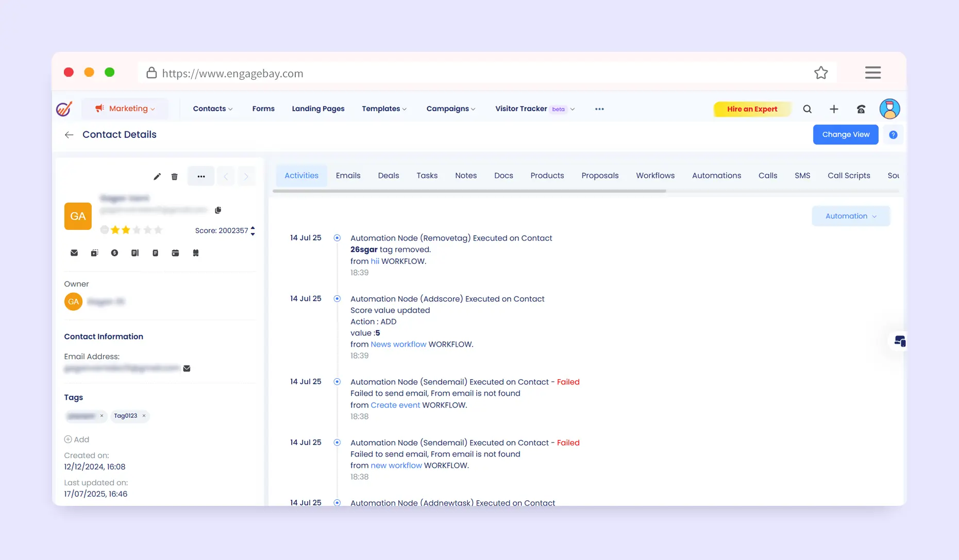Expand the Campaigns menu

coord(450,109)
